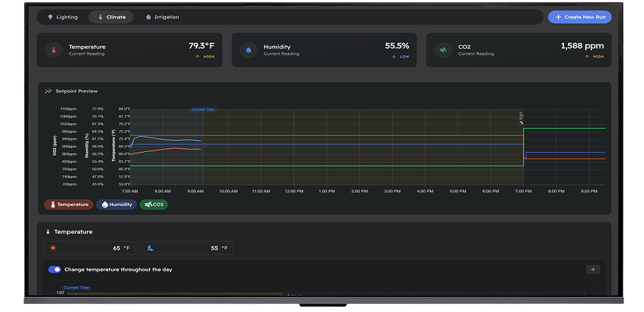Click the moon icon in the night temperature field
The image size is (644, 312).
click(x=150, y=248)
